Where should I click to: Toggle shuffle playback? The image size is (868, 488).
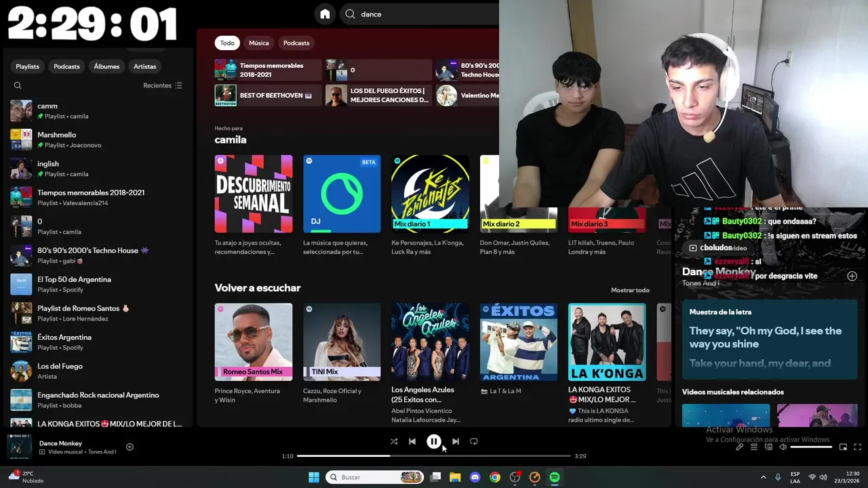pos(394,441)
